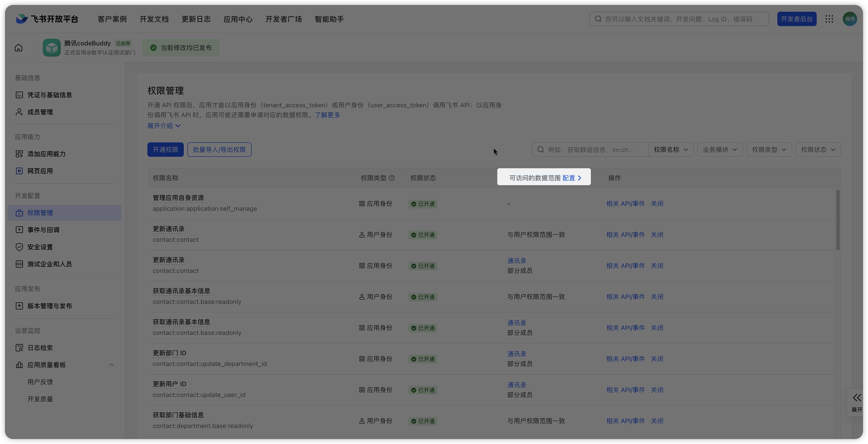Image resolution: width=868 pixels, height=444 pixels.
Task: Click the permissions table vertical scrollbar
Action: pyautogui.click(x=838, y=220)
